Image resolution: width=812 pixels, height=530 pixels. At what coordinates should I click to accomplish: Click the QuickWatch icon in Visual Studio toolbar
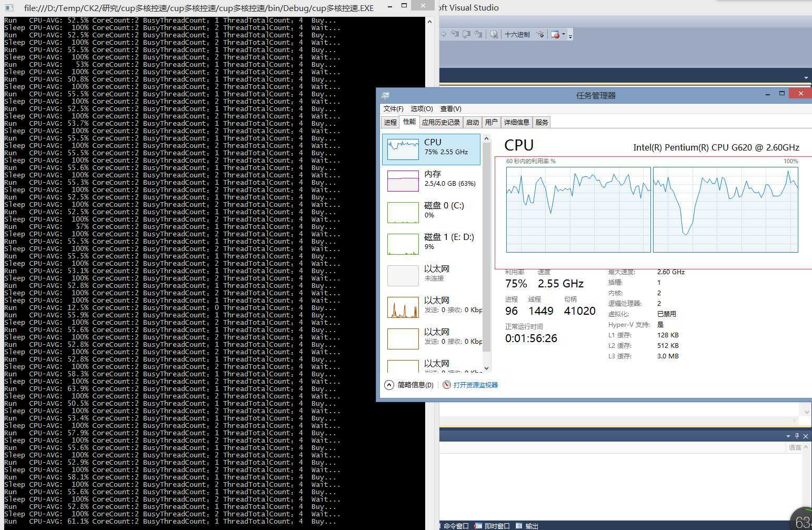click(494, 34)
